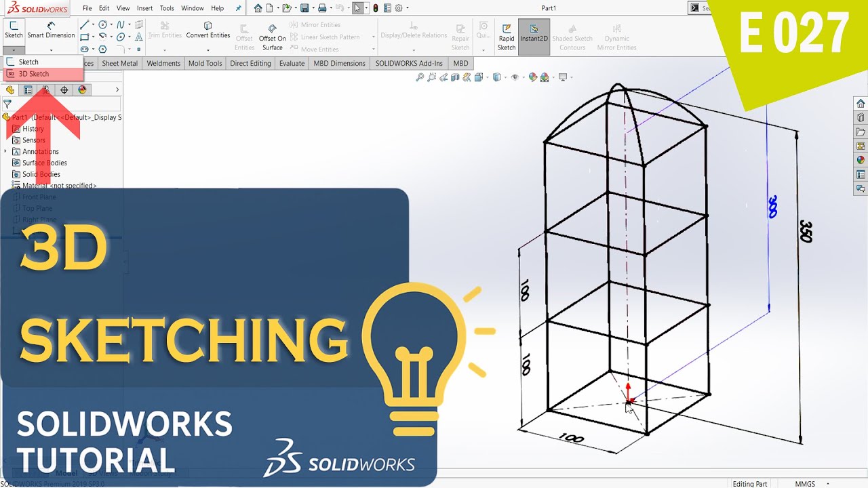Switch to the Weldments tab
868x488 pixels.
[163, 63]
